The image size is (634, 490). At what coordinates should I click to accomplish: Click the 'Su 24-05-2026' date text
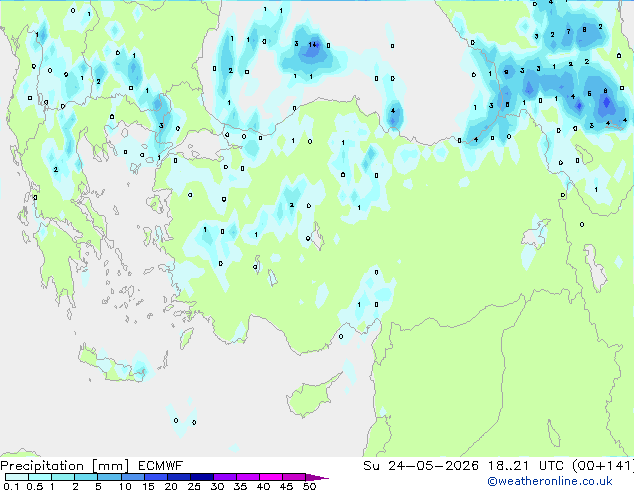(421, 466)
